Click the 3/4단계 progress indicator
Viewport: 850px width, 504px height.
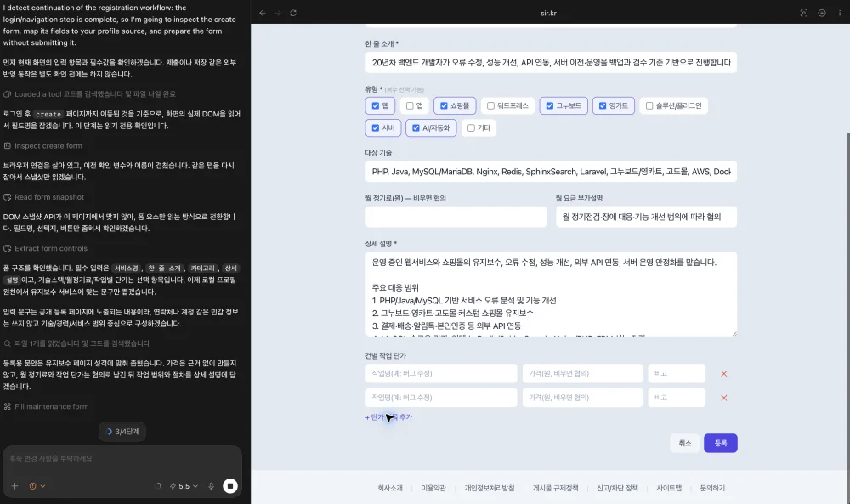pyautogui.click(x=122, y=432)
